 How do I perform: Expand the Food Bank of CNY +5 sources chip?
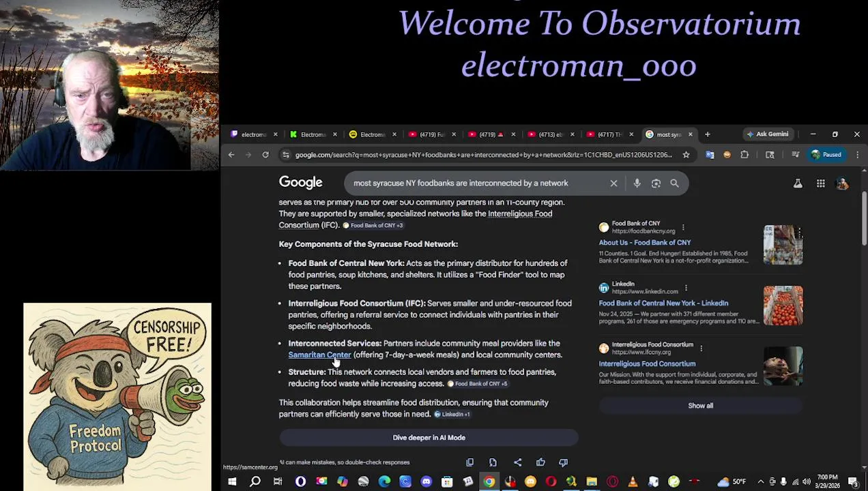477,383
